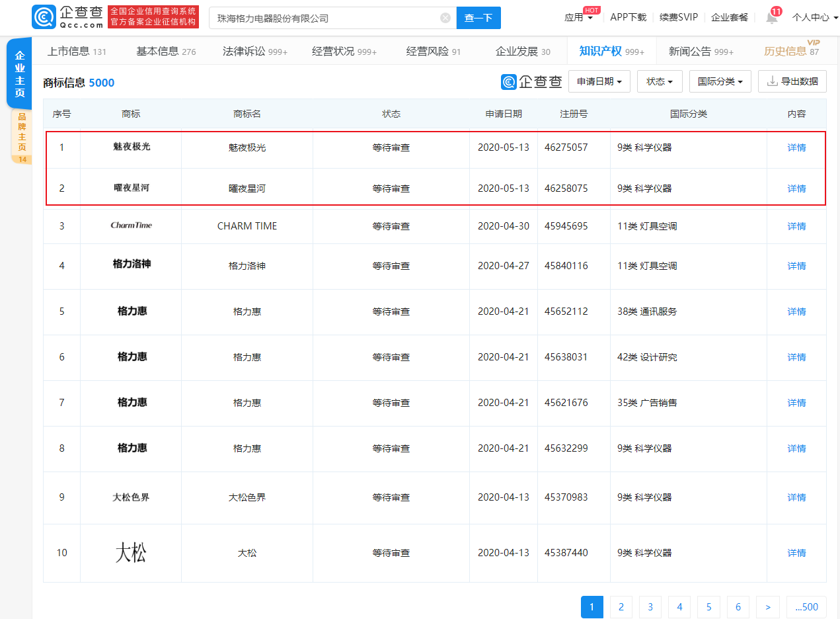Viewport: 840px width, 619px height.
Task: Click date 2020-04-30 in CHARM TIME row
Action: pyautogui.click(x=504, y=226)
